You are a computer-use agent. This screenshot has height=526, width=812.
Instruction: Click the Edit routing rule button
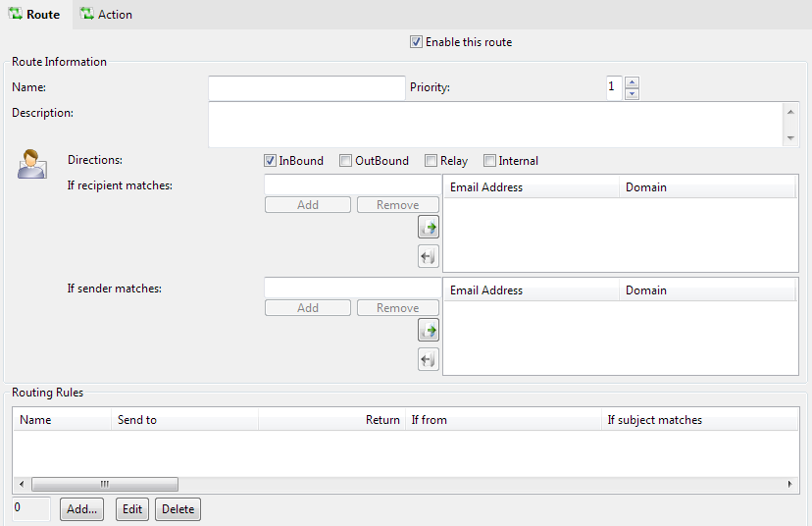coord(132,509)
